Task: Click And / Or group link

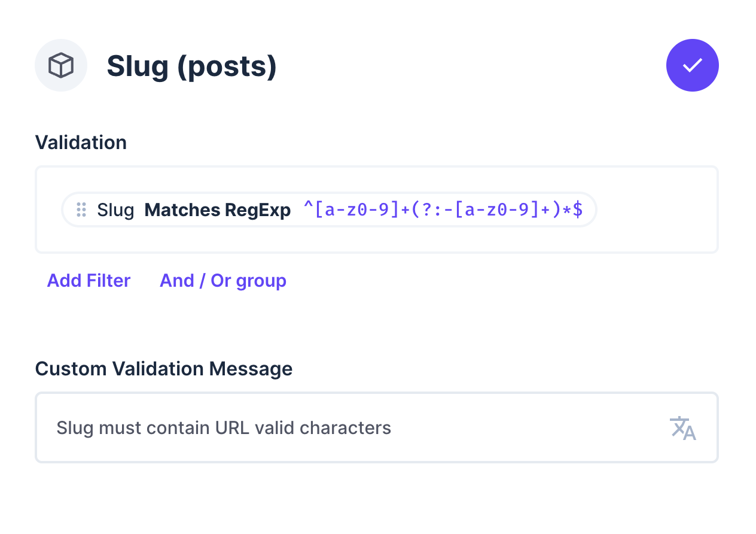Action: (x=222, y=280)
